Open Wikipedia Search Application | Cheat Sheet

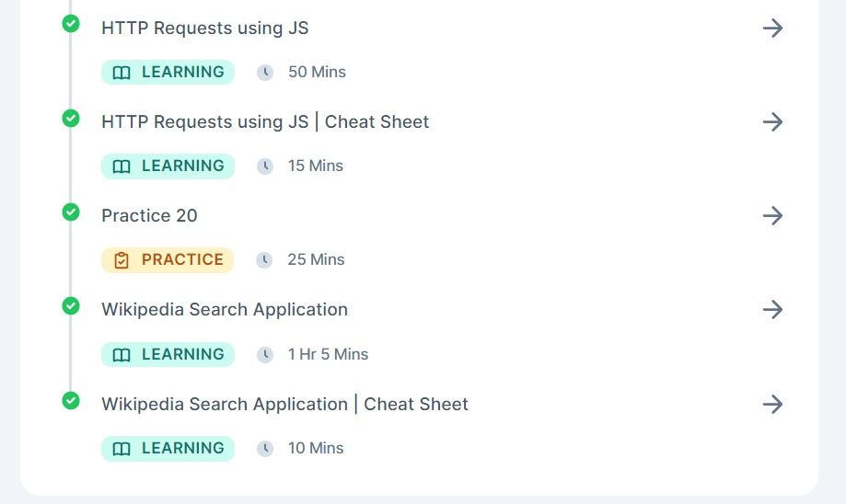pos(284,404)
